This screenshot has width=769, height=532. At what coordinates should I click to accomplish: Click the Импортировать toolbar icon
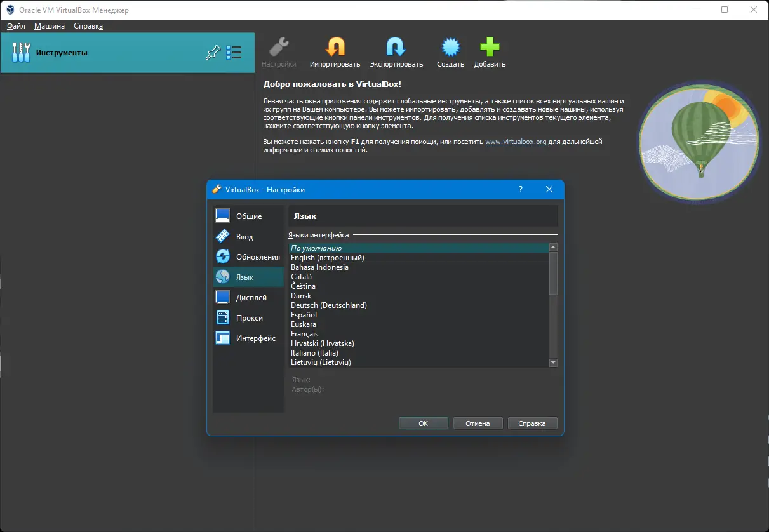pos(335,47)
